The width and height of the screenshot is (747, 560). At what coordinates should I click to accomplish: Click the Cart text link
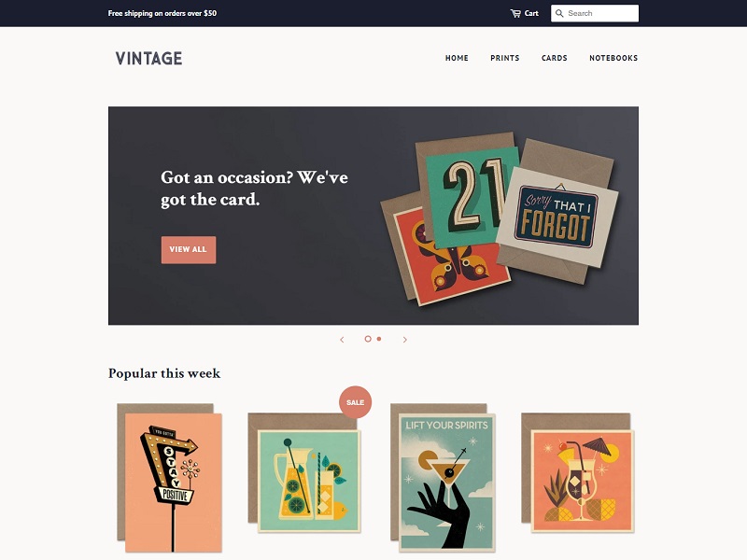531,13
